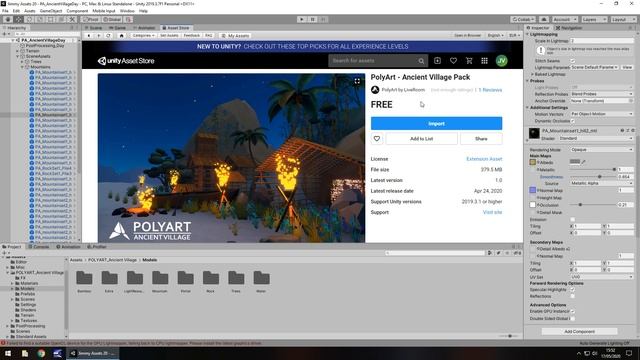Toggle Specular Highlights checkbox
Viewport: 640px width, 360px height.
(x=573, y=289)
